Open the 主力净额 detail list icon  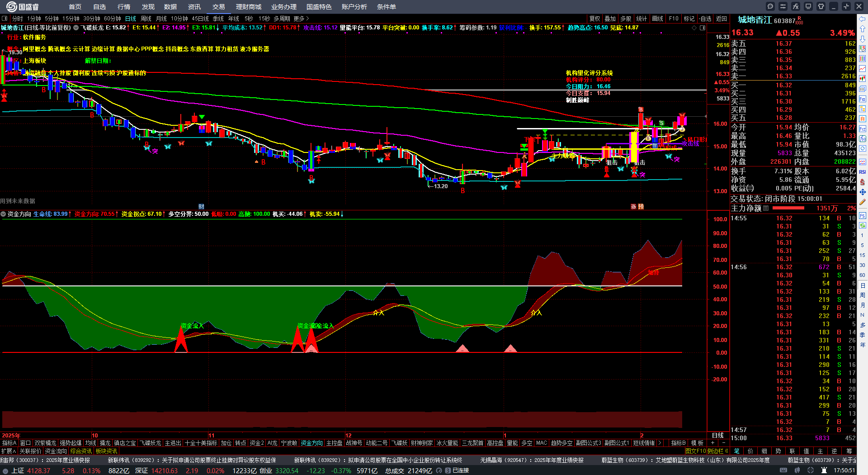point(766,209)
